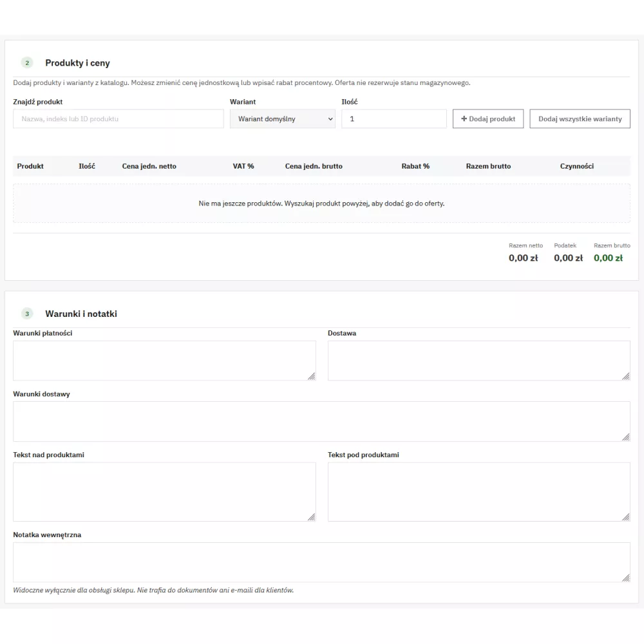This screenshot has width=644, height=644.
Task: Click step 2 badge beside Produkty i ceny
Action: coord(27,63)
